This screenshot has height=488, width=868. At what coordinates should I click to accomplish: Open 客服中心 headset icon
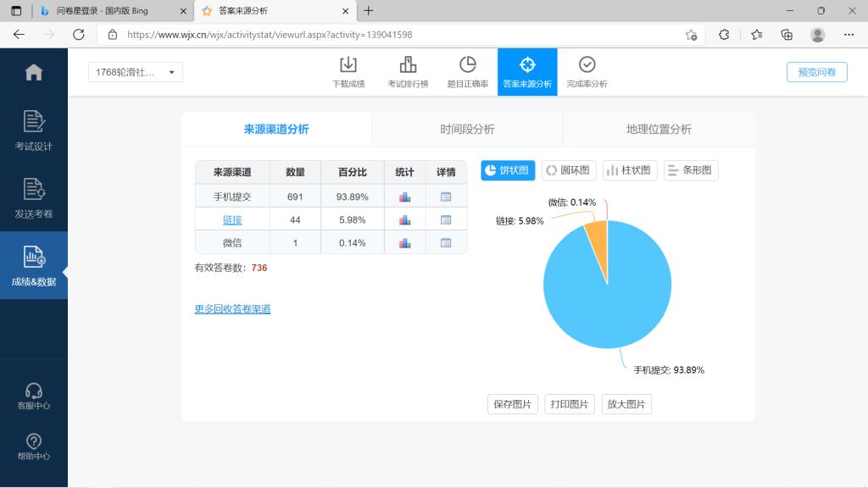(34, 396)
